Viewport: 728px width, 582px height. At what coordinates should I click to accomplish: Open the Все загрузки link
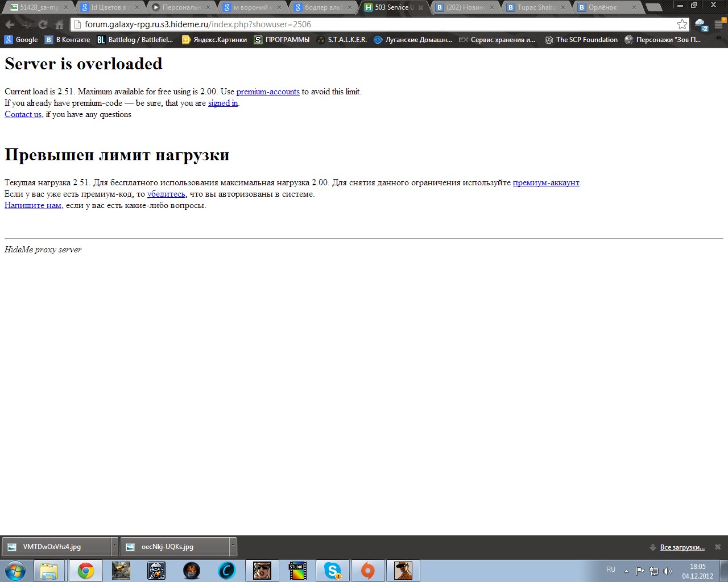pos(682,547)
